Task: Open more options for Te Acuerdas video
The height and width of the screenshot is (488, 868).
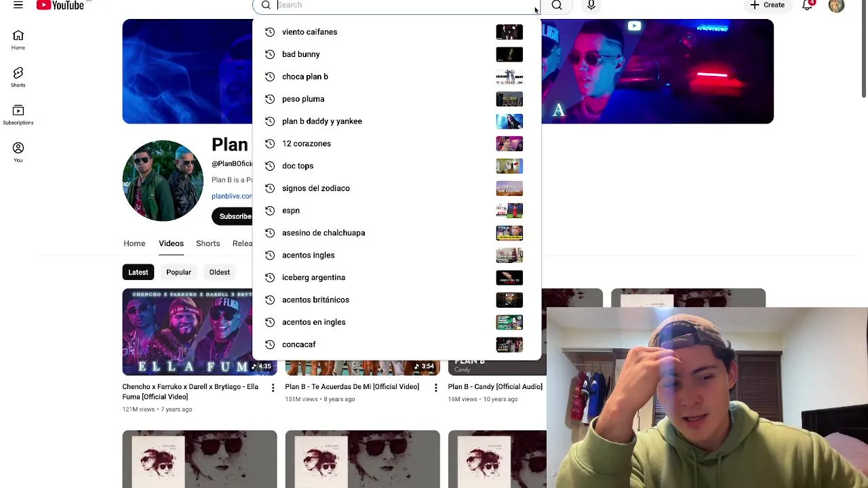Action: click(x=435, y=388)
